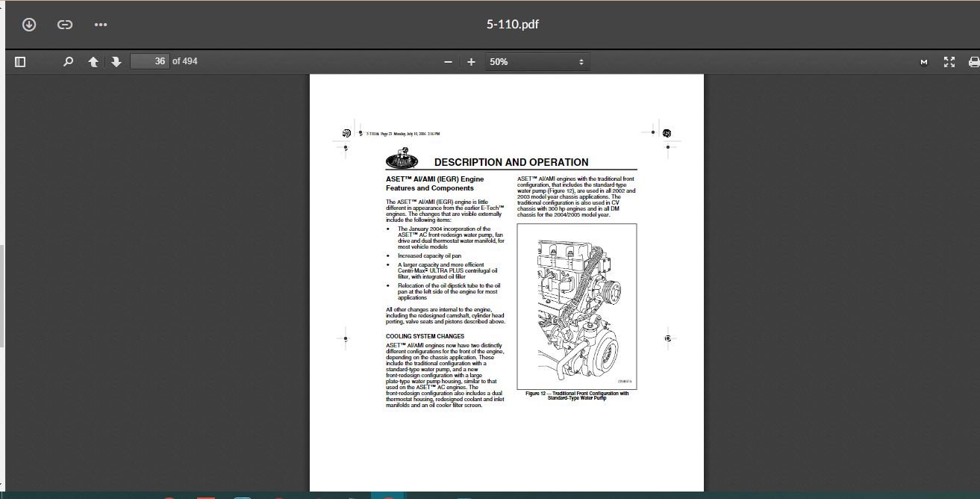Toggle the PDF sidebar panel
Image resolution: width=980 pixels, height=499 pixels.
pos(20,62)
